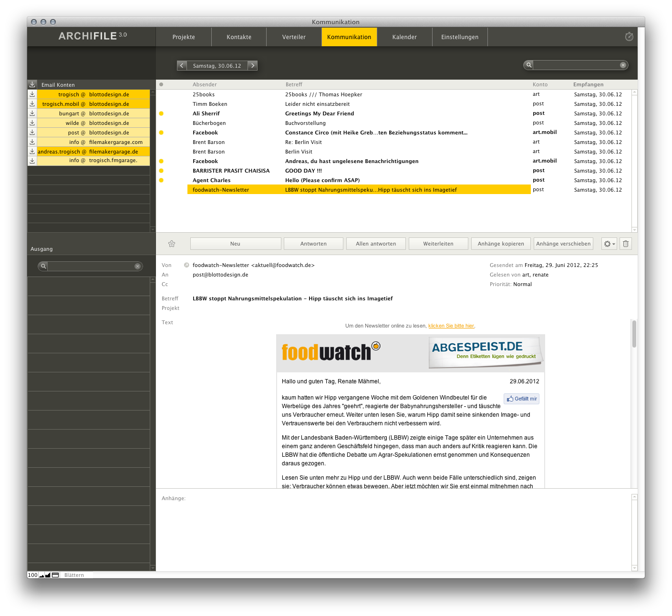Screen dimensions: 672x616
Task: Click the star favorite icon beside Neu
Action: click(x=172, y=244)
